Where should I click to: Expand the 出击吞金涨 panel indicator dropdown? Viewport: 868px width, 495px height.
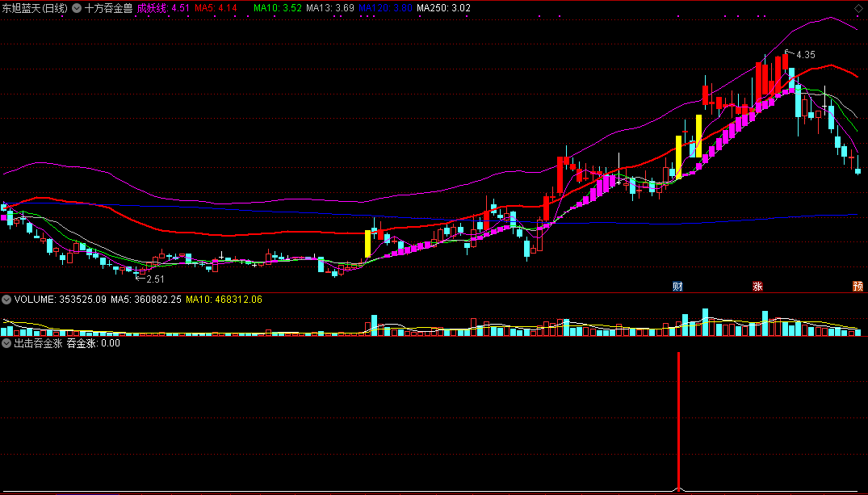[6, 343]
